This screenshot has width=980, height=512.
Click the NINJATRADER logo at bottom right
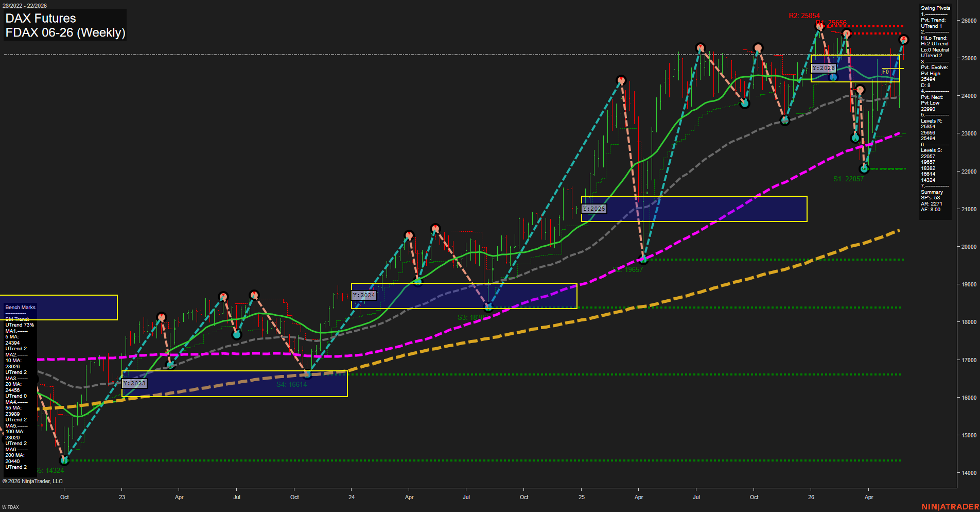(x=950, y=507)
